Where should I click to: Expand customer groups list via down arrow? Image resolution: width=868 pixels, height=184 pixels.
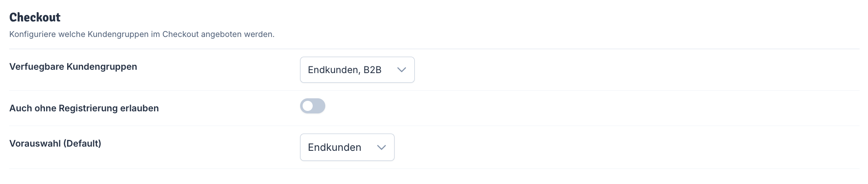(402, 70)
